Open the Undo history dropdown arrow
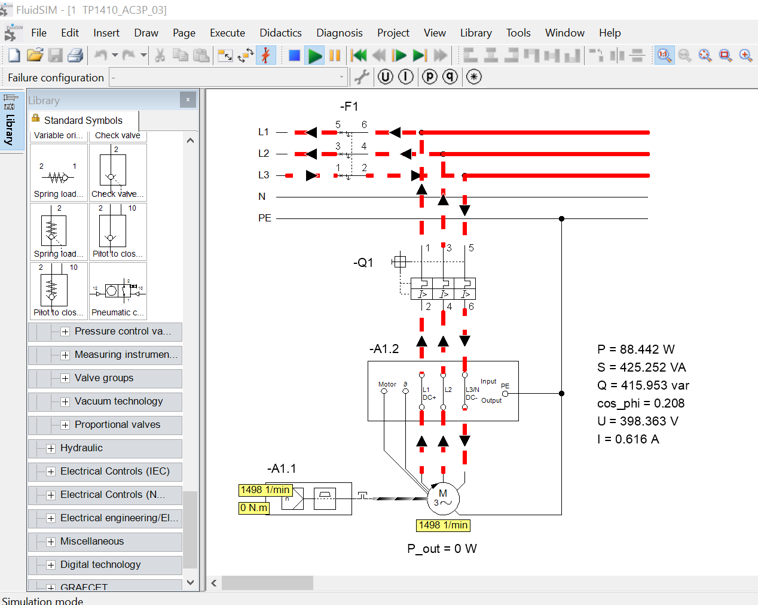Screen dimensions: 758x605 pos(115,56)
